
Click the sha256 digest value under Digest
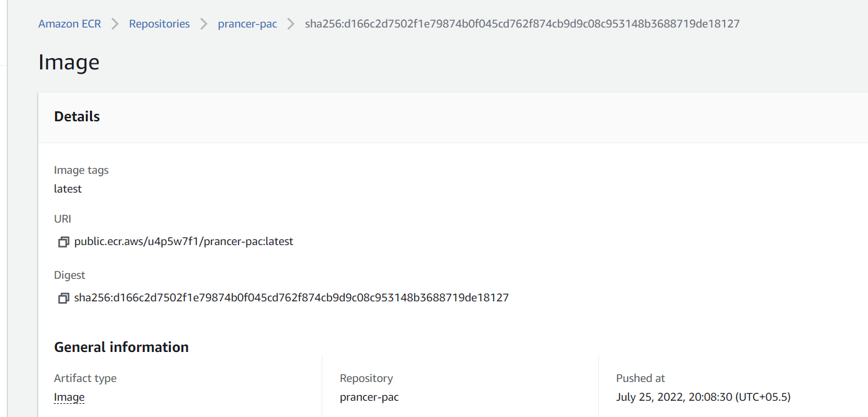291,298
